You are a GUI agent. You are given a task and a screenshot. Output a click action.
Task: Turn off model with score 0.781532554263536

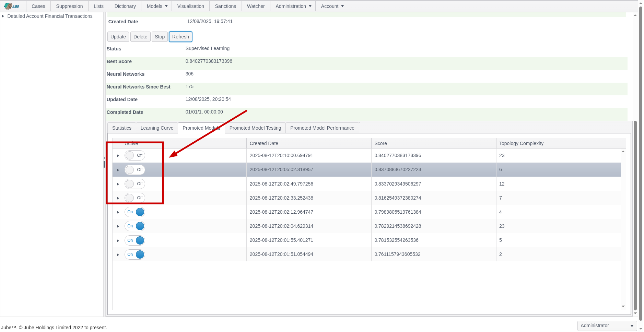coord(134,240)
